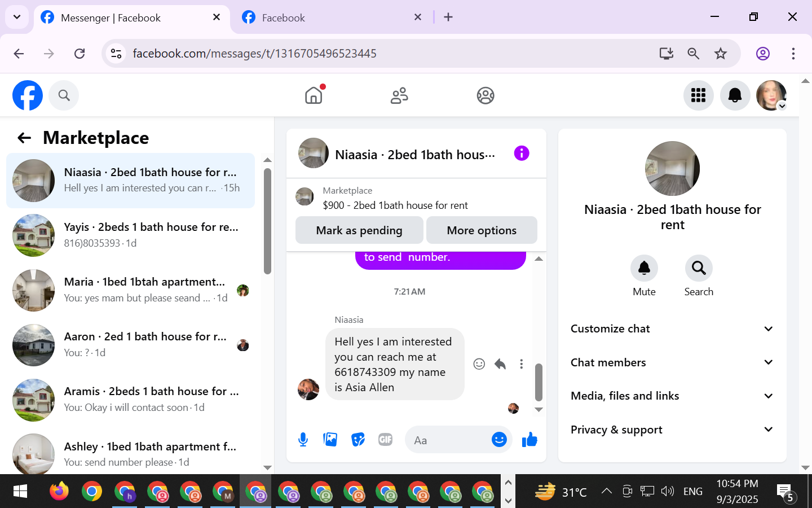Open a new Chrome tab
The height and width of the screenshot is (508, 812).
pos(448,17)
